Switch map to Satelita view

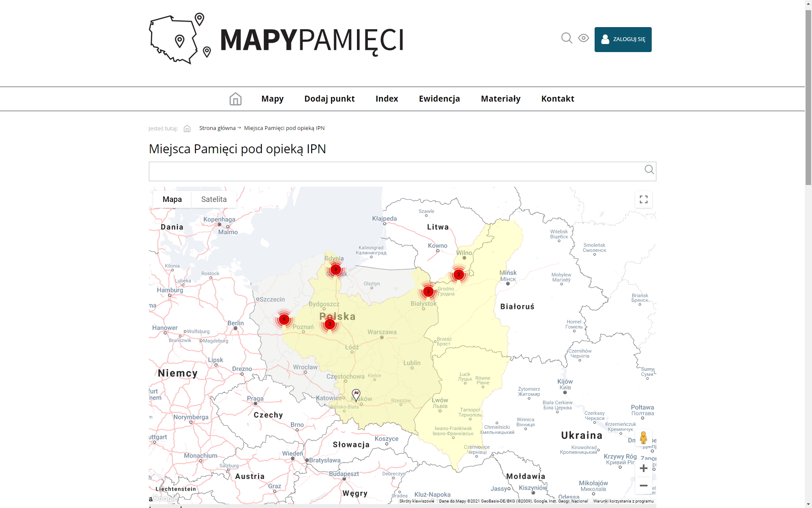(x=214, y=199)
